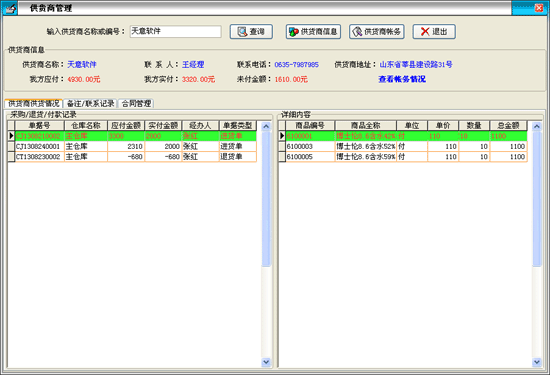Viewport: 550px width, 375px height.
Task: Click the red X icon on 退出 button
Action: (425, 32)
